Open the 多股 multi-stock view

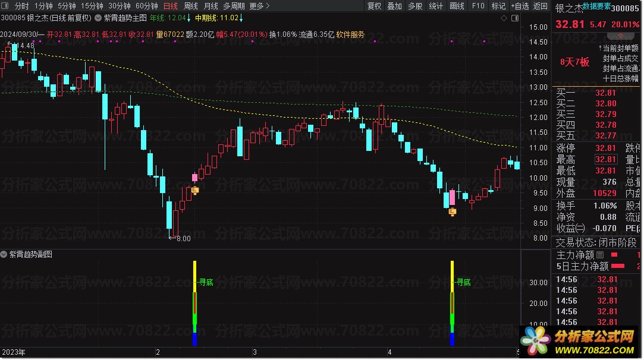[x=415, y=6]
